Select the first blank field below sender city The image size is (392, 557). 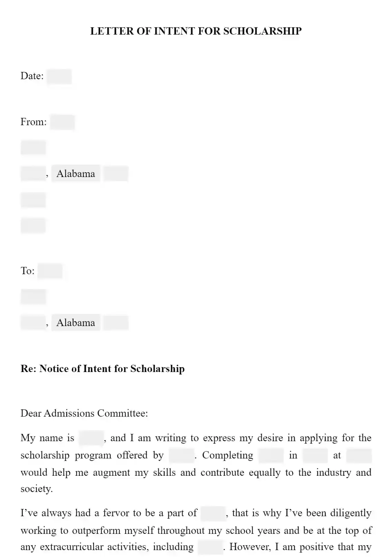(33, 200)
